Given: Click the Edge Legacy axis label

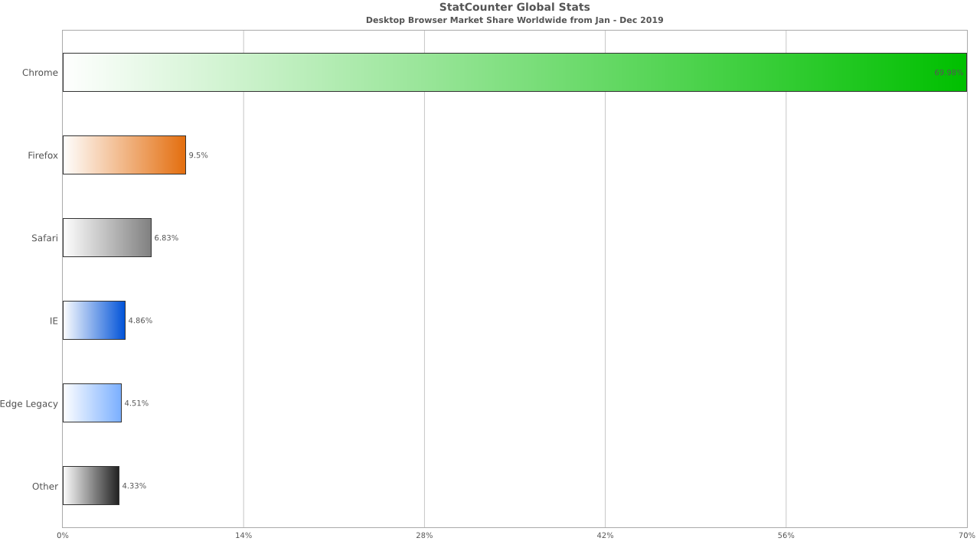Looking at the screenshot, I should (x=29, y=403).
